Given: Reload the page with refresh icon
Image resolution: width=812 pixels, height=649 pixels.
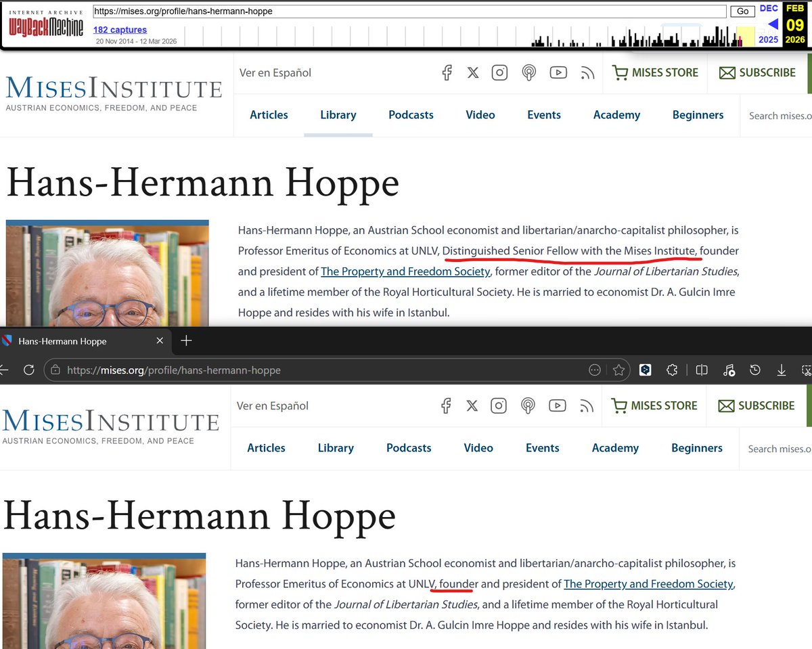Looking at the screenshot, I should point(28,370).
